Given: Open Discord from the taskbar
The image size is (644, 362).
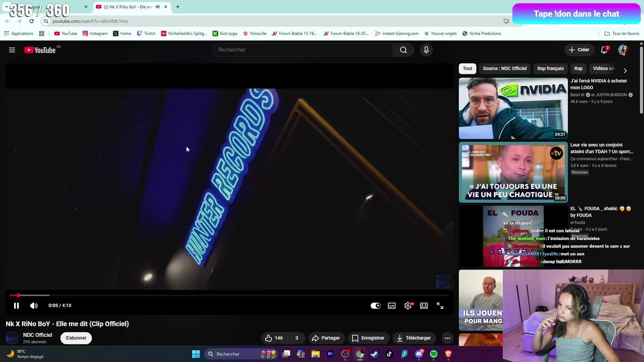Looking at the screenshot, I should (419, 354).
